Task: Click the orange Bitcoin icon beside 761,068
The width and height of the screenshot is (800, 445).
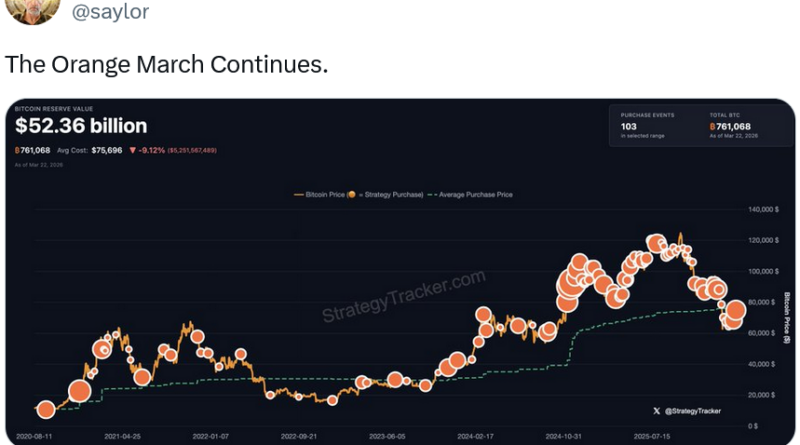Action: point(19,150)
